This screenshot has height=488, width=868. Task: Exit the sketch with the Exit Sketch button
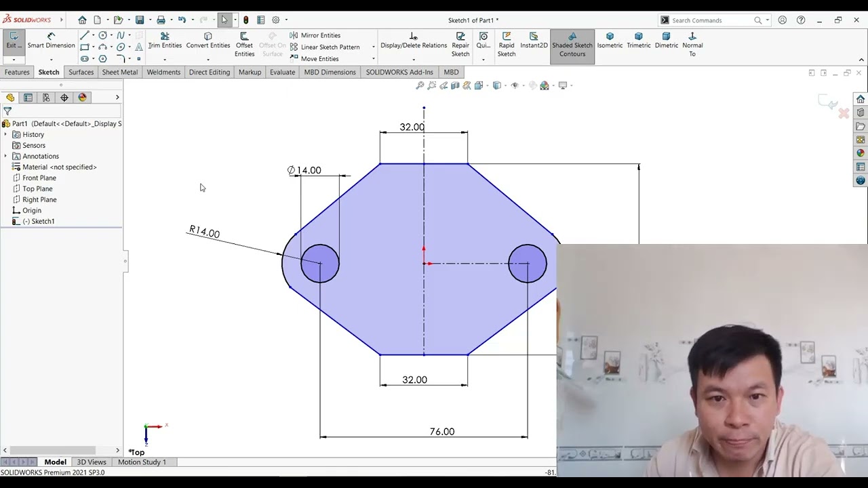pos(13,41)
